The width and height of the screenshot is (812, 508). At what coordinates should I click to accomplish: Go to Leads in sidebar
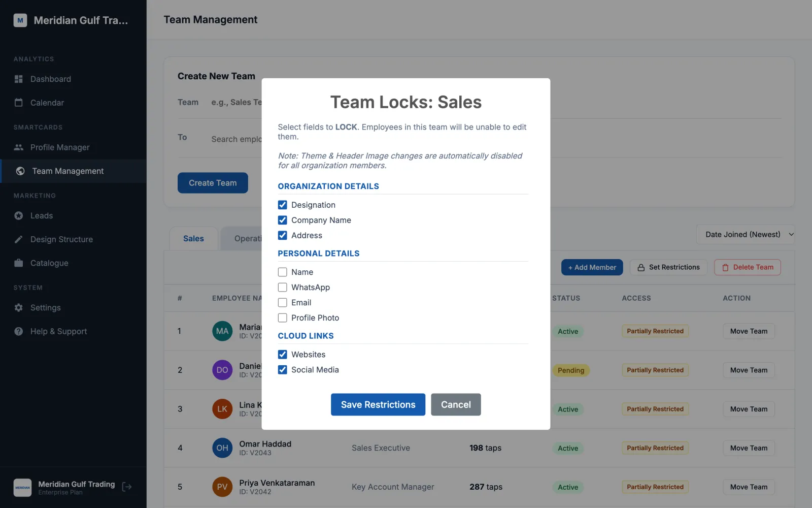click(x=73, y=216)
